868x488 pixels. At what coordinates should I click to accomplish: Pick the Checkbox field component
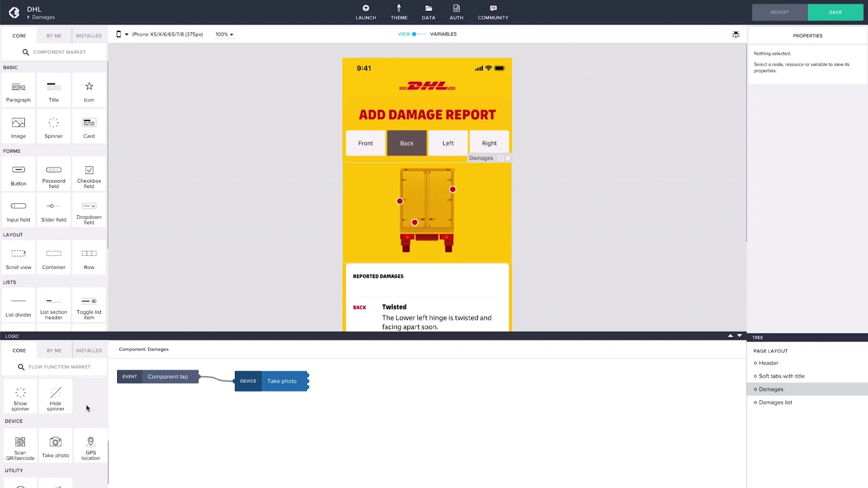point(89,174)
